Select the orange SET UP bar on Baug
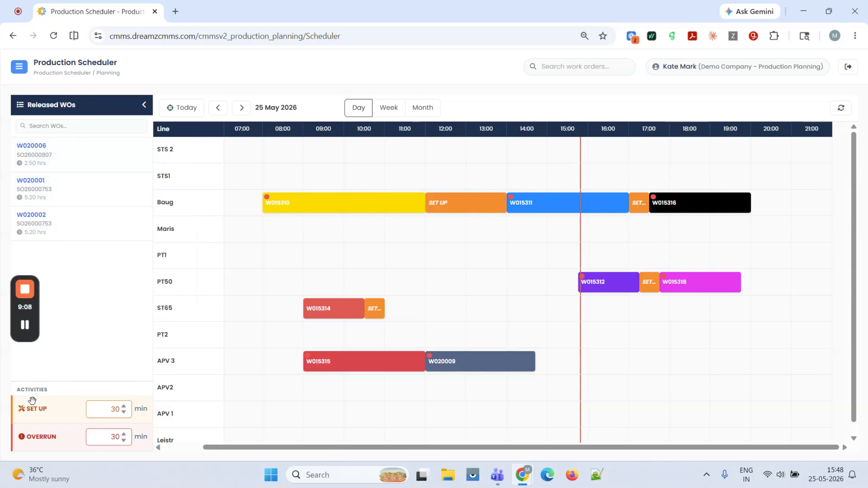The image size is (868, 488). point(466,202)
